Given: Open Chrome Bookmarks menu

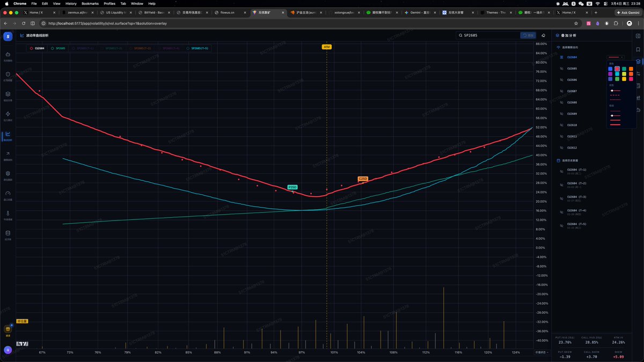Looking at the screenshot, I should point(90,3).
